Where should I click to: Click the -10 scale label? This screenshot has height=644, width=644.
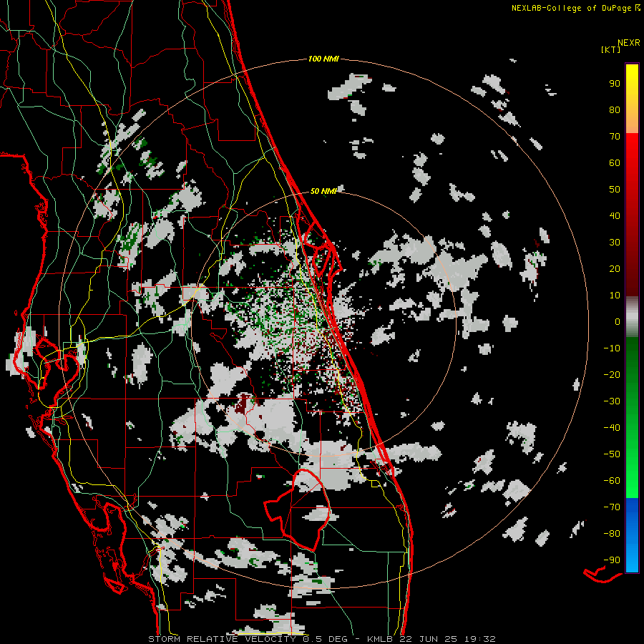612,348
